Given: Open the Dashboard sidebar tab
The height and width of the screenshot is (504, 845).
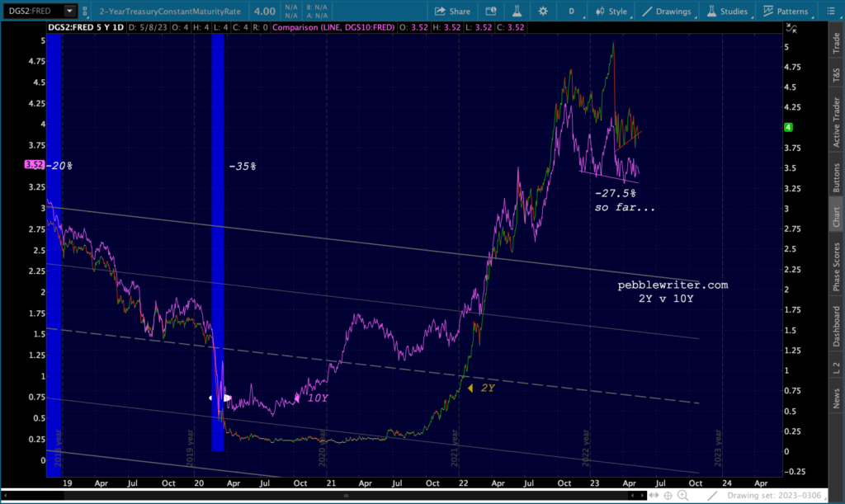Looking at the screenshot, I should (x=837, y=327).
